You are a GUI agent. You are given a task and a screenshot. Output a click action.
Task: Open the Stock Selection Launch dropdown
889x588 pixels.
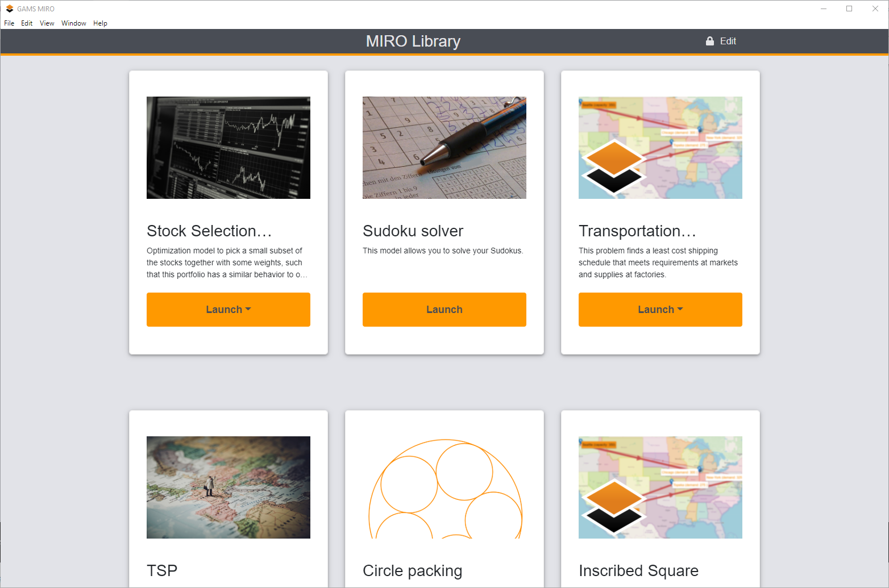pos(229,310)
